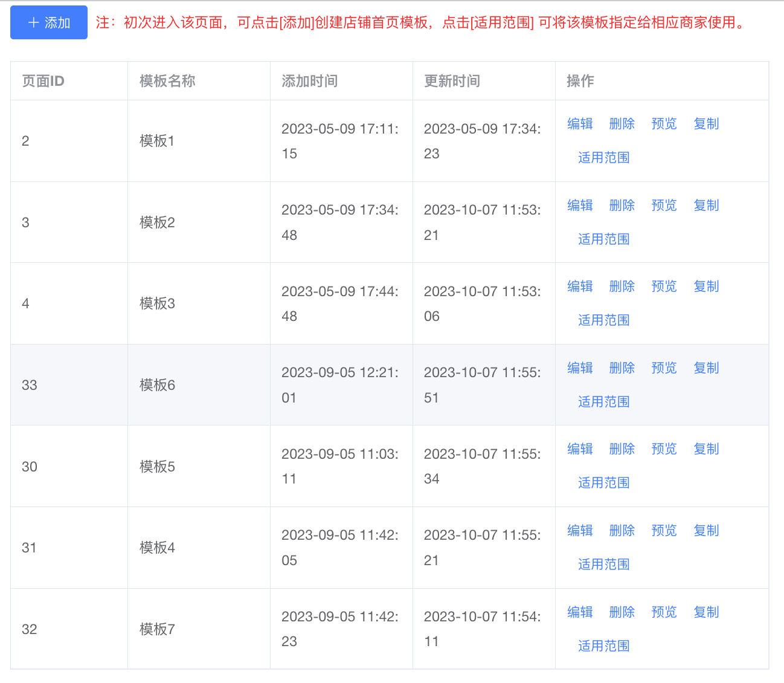Copy 模板1 via 复制 link
This screenshot has width=784, height=683.
click(x=706, y=124)
